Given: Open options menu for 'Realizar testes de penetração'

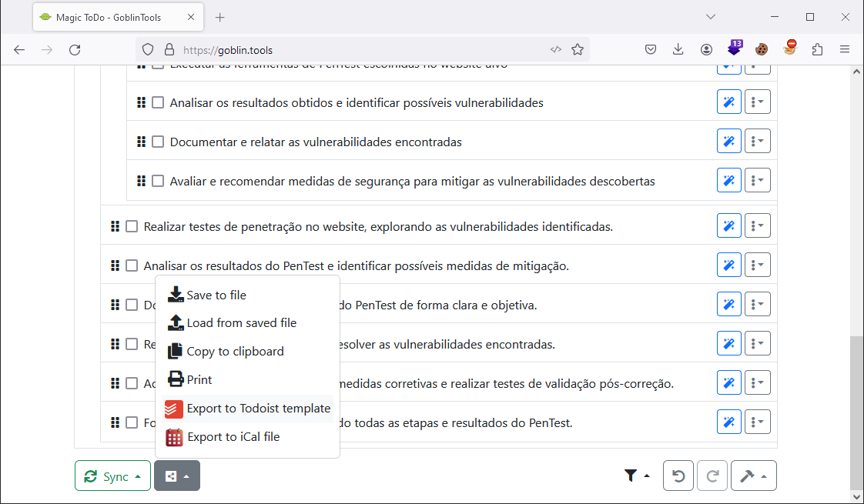Looking at the screenshot, I should pyautogui.click(x=758, y=226).
